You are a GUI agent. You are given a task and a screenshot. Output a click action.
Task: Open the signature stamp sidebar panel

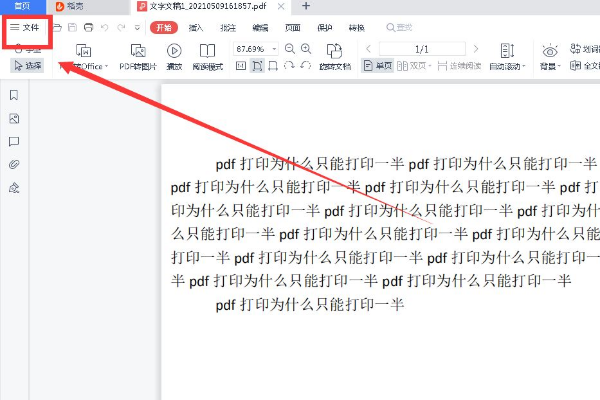point(14,188)
